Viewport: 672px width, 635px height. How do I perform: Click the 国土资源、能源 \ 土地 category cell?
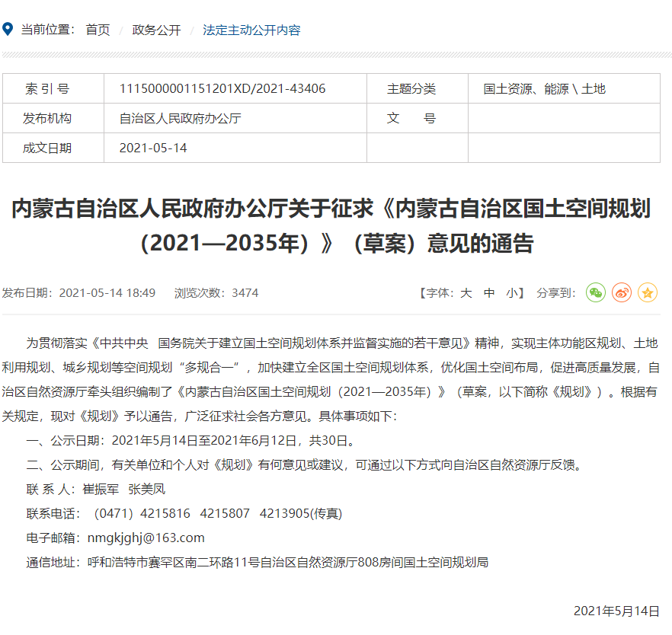pos(544,88)
